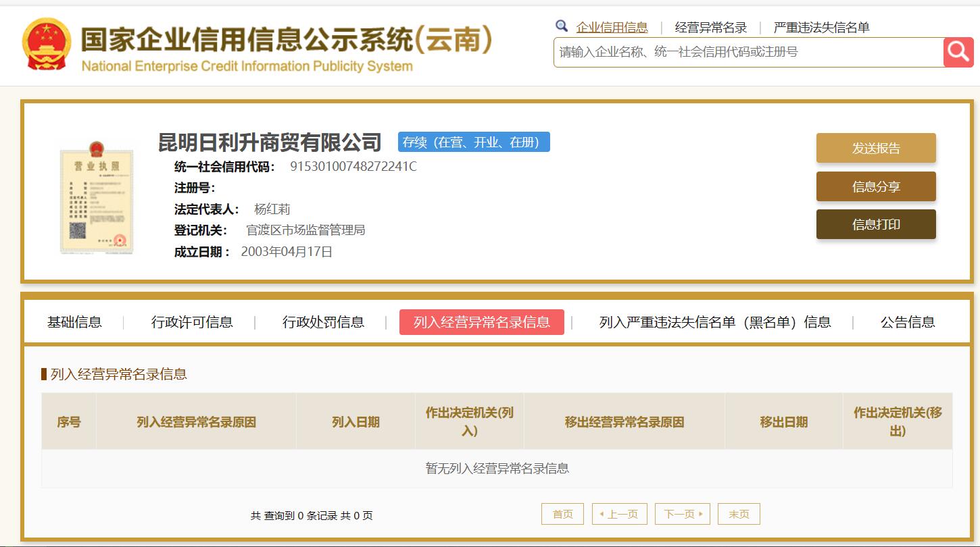
Task: Jump to last page with 末页
Action: click(x=739, y=514)
